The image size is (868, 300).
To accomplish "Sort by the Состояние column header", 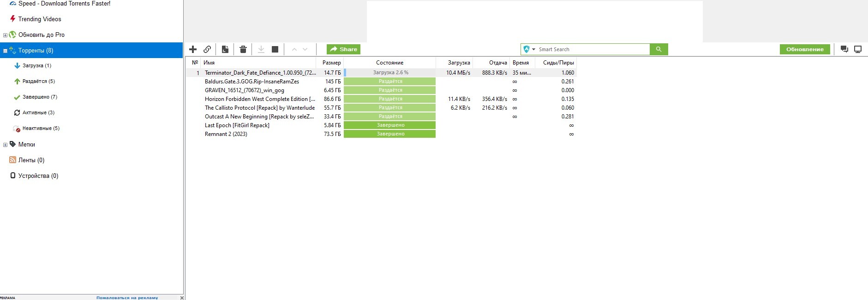I will (389, 62).
